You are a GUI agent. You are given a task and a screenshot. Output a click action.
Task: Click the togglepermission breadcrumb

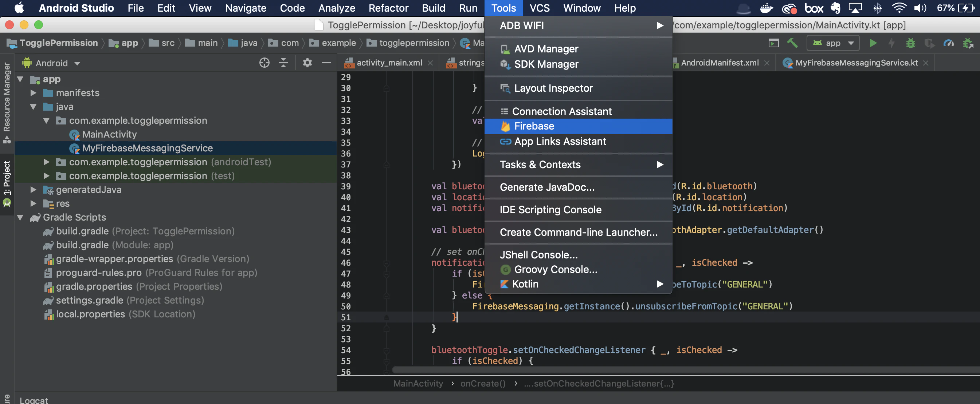[414, 43]
